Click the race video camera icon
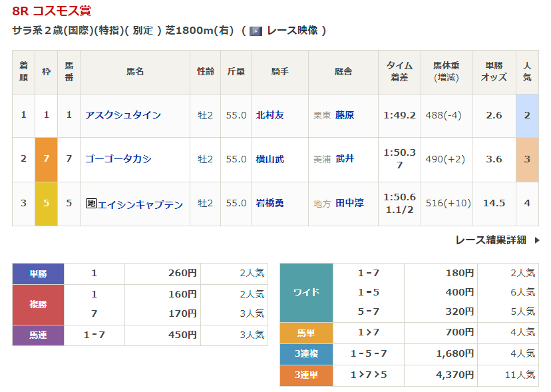Screen dimensions: 551x392 click(256, 31)
